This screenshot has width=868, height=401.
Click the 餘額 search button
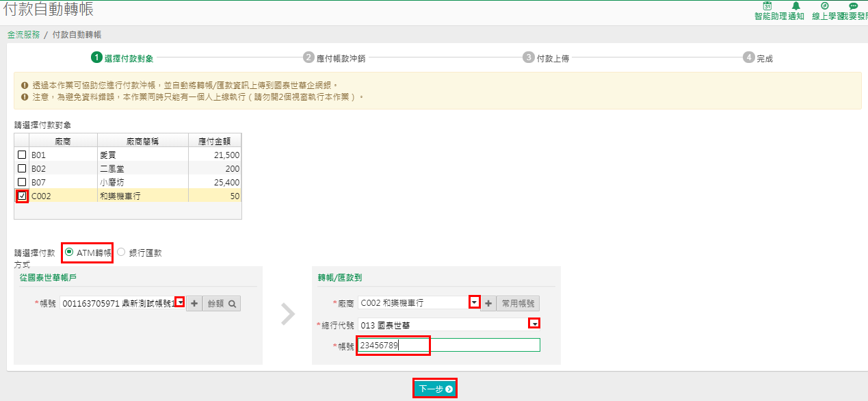(222, 303)
